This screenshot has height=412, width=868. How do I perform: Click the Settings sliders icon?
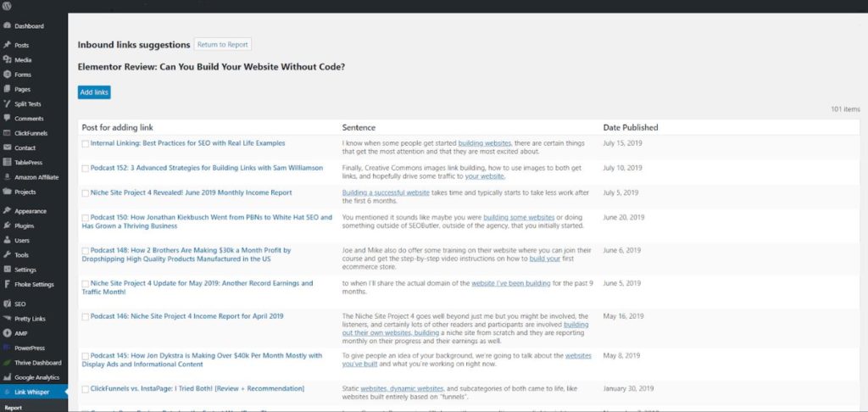click(x=7, y=270)
